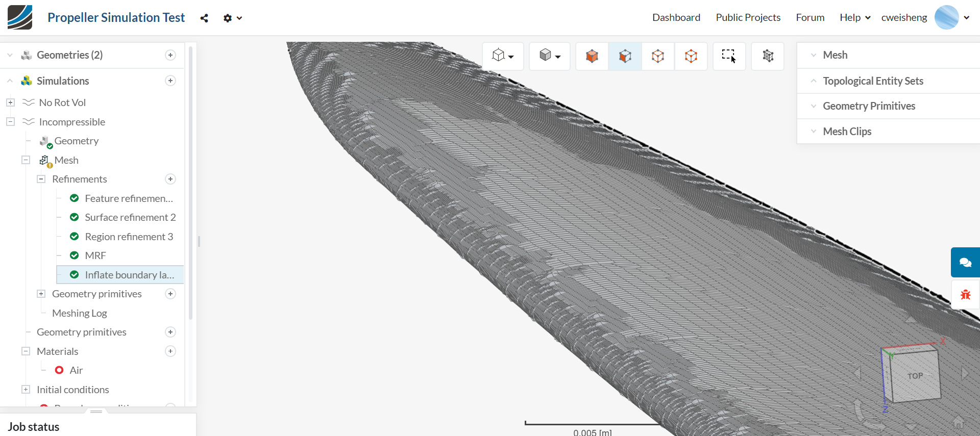The height and width of the screenshot is (436, 980).
Task: Select the Feature refinement item
Action: tap(129, 198)
